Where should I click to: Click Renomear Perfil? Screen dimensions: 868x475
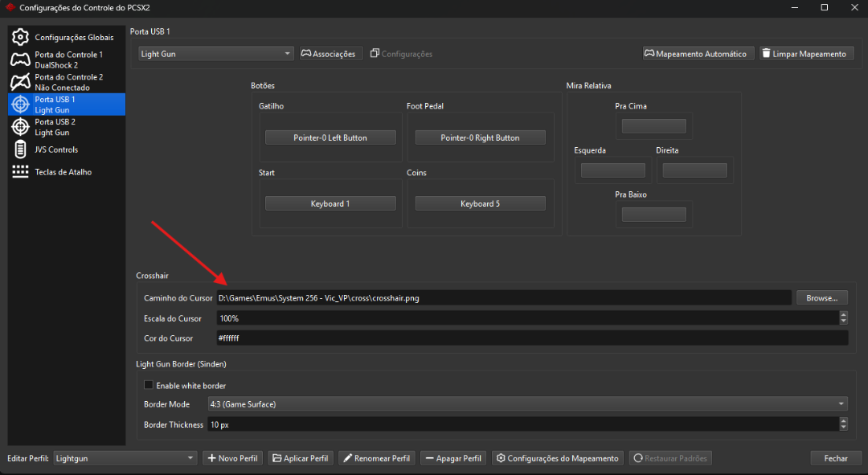tap(376, 458)
